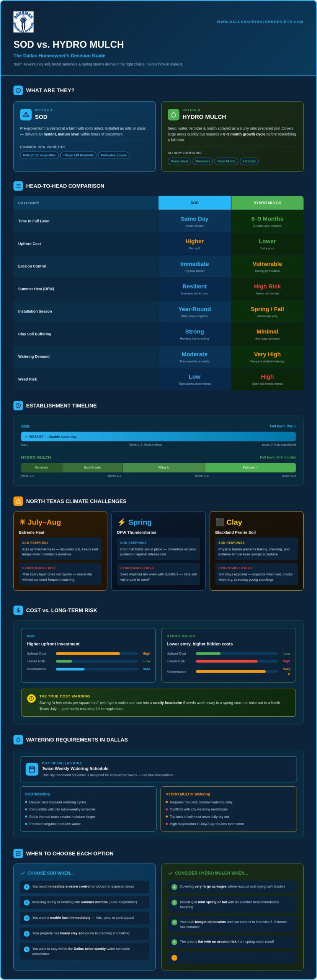Click the Clay soil square icon
Image resolution: width=317 pixels, height=980 pixels.
pos(219,522)
